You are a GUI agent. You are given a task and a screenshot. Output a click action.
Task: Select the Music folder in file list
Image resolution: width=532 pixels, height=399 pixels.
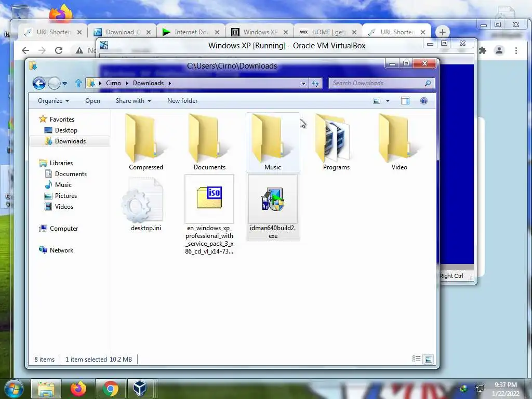pyautogui.click(x=273, y=142)
